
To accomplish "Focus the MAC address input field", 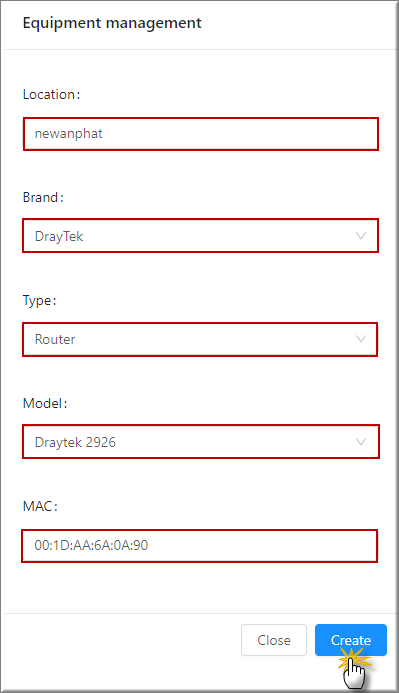I will (x=200, y=546).
